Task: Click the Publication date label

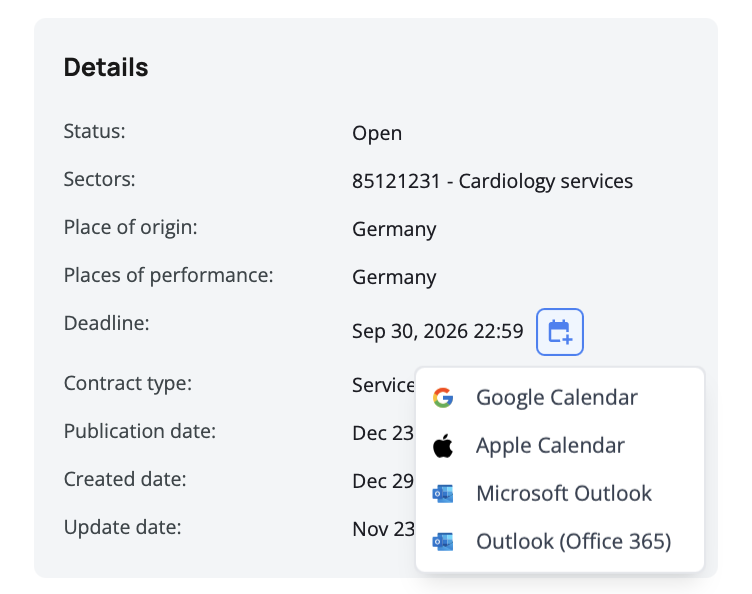Action: tap(140, 431)
